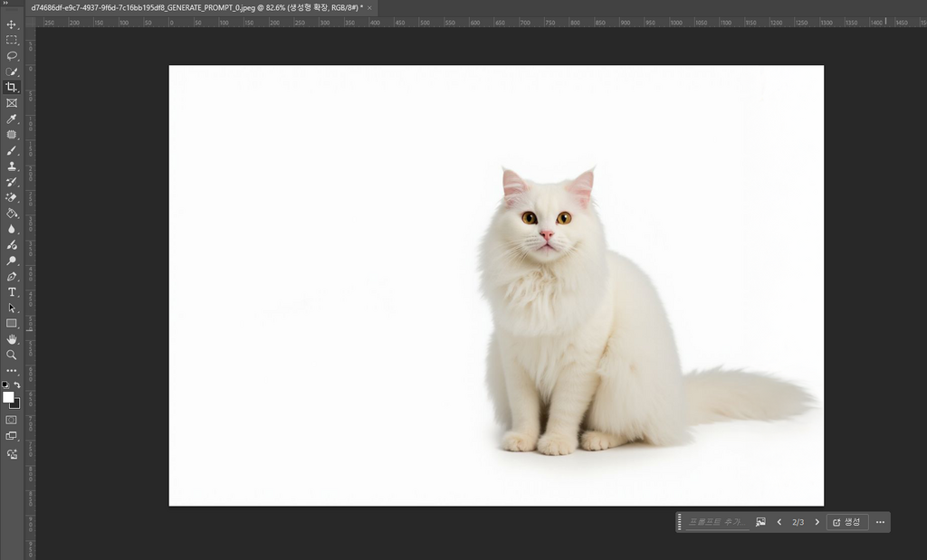Reset default foreground and background colors

tap(5, 384)
